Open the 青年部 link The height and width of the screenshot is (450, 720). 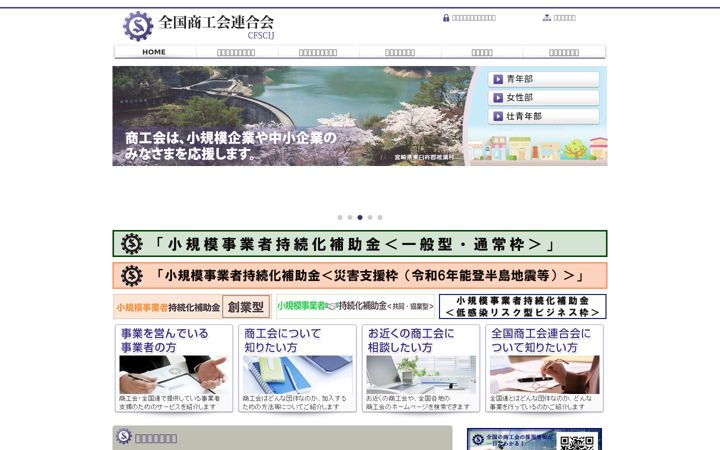pyautogui.click(x=544, y=79)
